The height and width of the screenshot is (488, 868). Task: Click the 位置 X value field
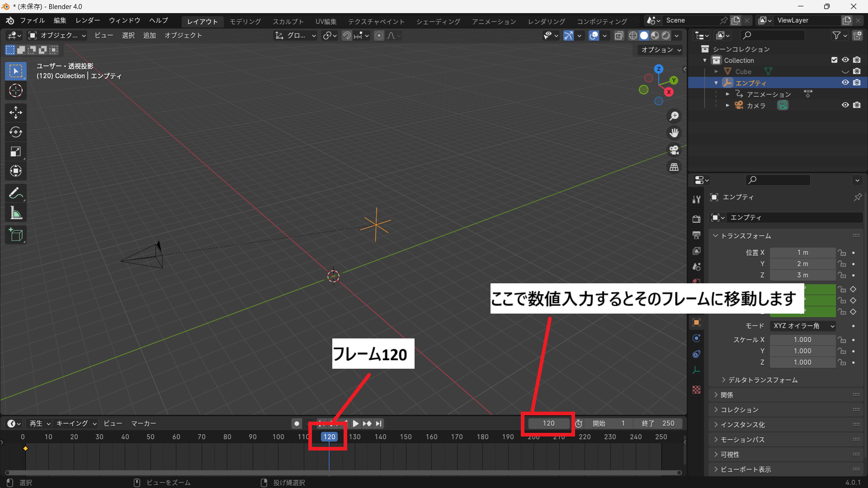802,253
